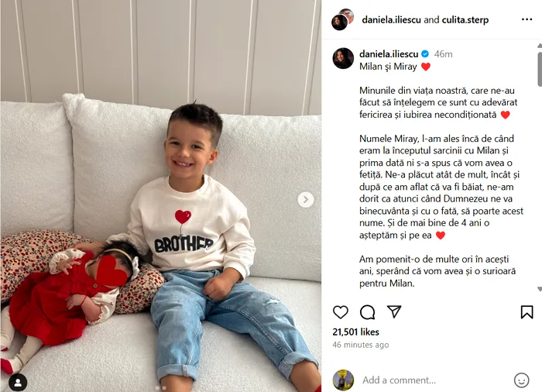This screenshot has width=542, height=392.
Task: Open daniela.iliescu profile from header
Action: 391,19
